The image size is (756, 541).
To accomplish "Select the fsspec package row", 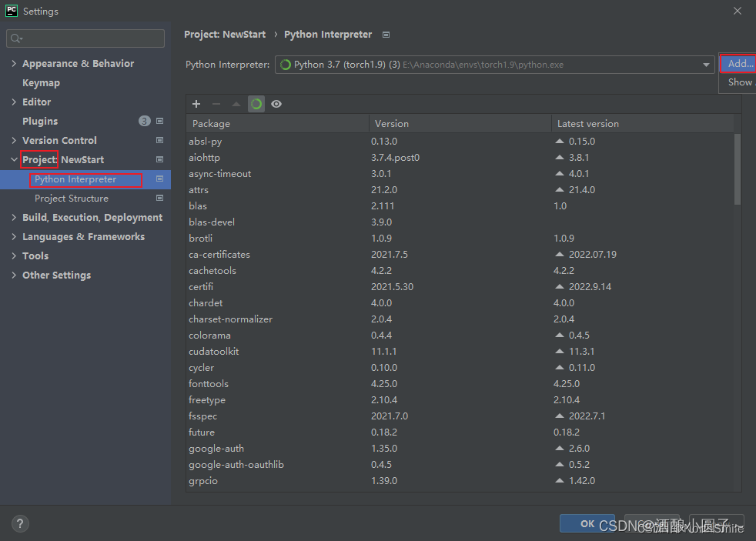I will pyautogui.click(x=460, y=416).
